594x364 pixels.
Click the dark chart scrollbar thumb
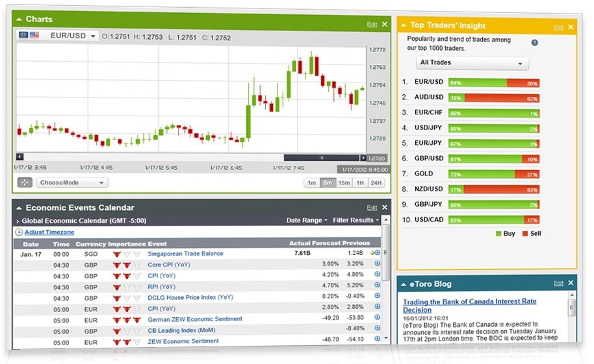[321, 157]
